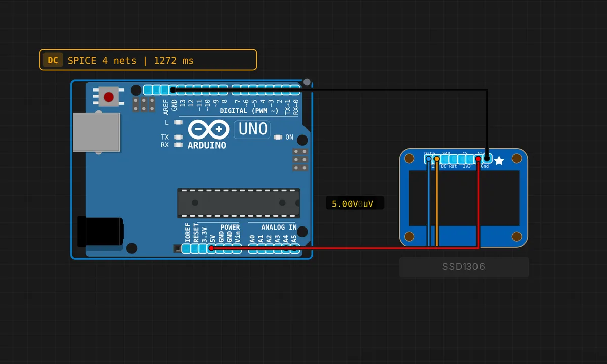Click the TX indicator LED

tap(178, 137)
